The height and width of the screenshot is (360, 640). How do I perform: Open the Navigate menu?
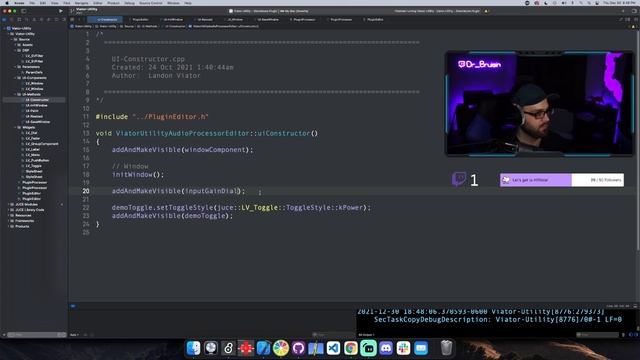click(x=82, y=3)
